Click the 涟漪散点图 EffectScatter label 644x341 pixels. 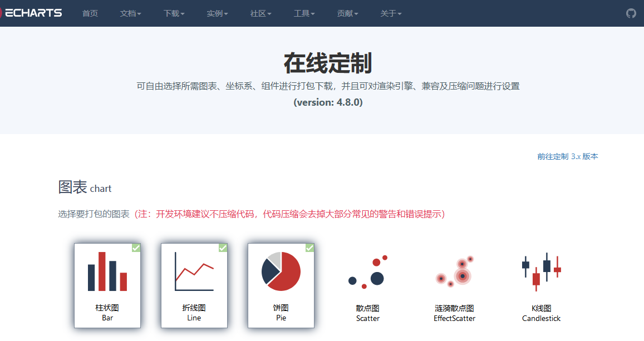tap(454, 313)
